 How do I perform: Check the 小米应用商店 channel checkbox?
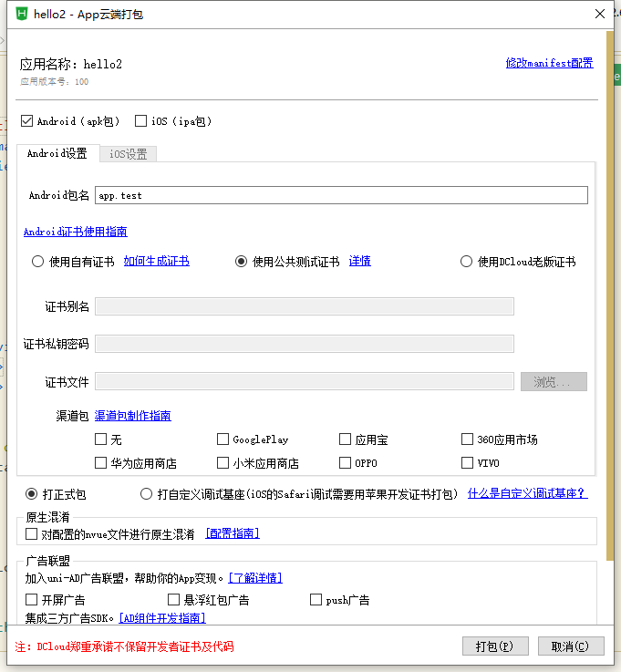pos(223,463)
